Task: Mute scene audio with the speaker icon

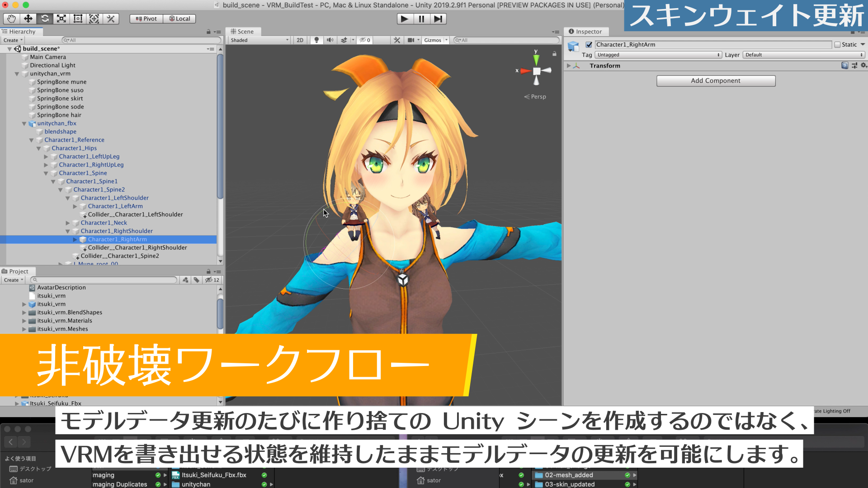Action: pos(330,40)
